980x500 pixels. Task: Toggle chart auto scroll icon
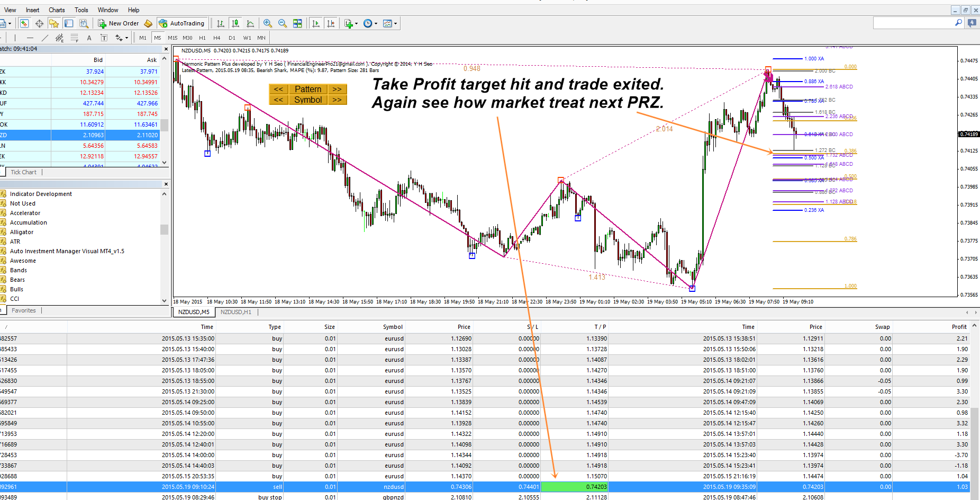(316, 23)
